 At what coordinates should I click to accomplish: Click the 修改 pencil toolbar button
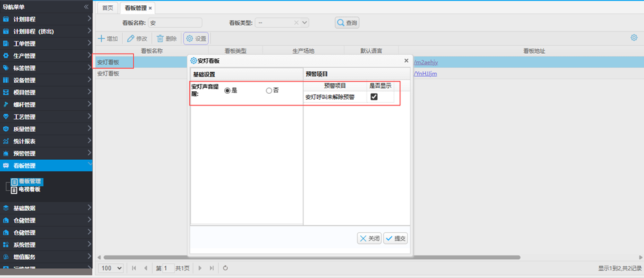point(137,39)
